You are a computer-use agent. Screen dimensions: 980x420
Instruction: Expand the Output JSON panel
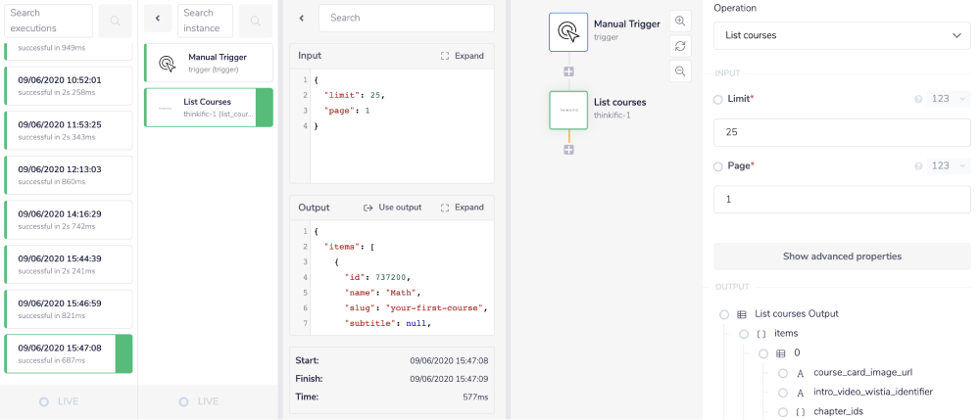[x=463, y=208]
